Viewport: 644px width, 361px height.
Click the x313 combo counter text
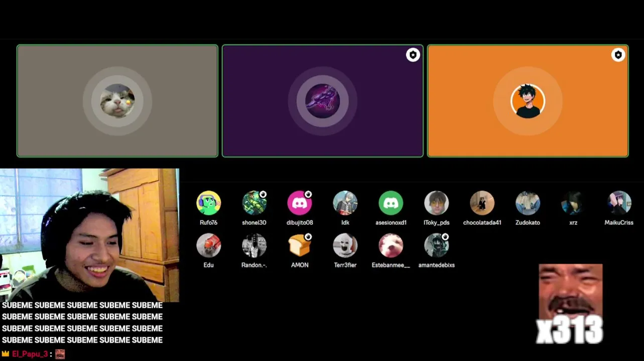tap(570, 330)
